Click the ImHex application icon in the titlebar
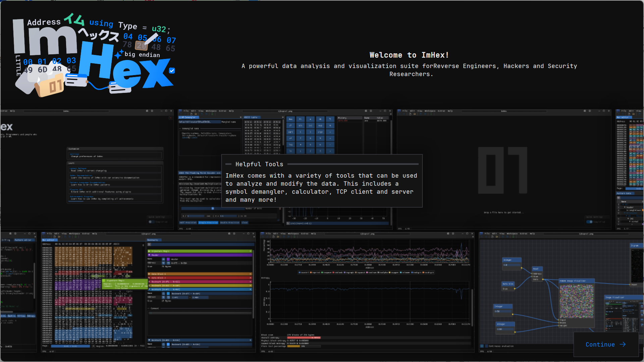 [x=180, y=111]
